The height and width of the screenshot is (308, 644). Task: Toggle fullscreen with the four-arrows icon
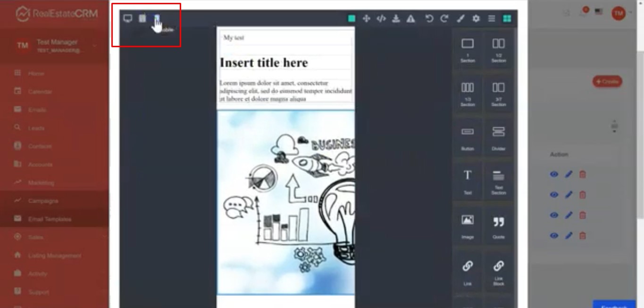366,18
